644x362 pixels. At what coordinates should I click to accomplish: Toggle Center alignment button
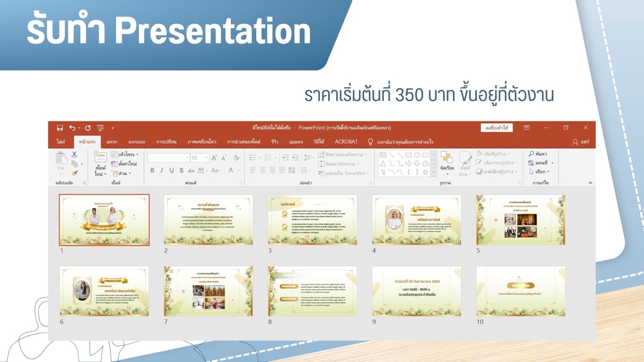coord(262,170)
